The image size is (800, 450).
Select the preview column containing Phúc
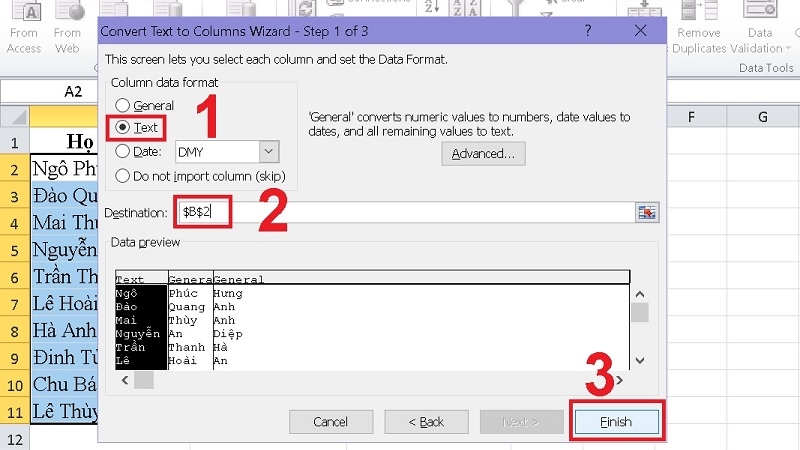tap(190, 327)
